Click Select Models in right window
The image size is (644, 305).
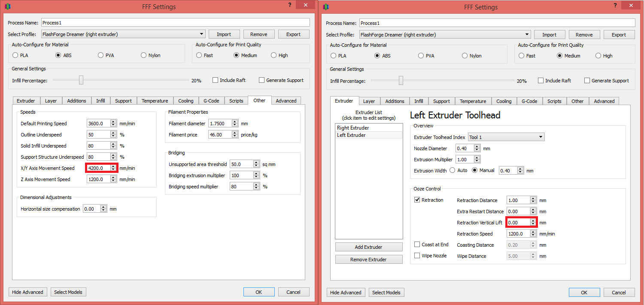click(386, 293)
